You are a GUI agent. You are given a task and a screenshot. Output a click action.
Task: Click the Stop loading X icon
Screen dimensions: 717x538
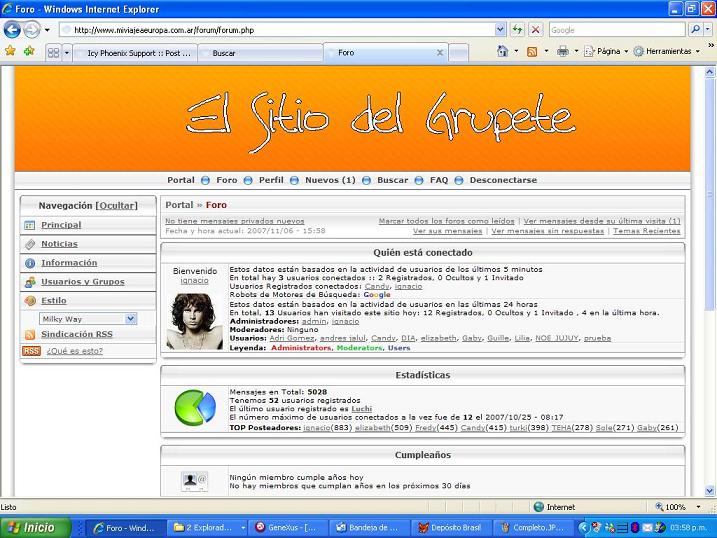(x=536, y=30)
